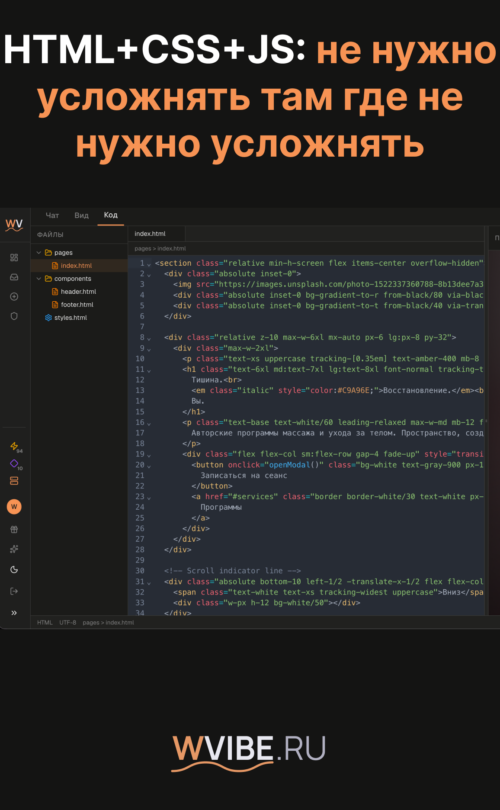Select the index.html editor tab

pyautogui.click(x=150, y=233)
